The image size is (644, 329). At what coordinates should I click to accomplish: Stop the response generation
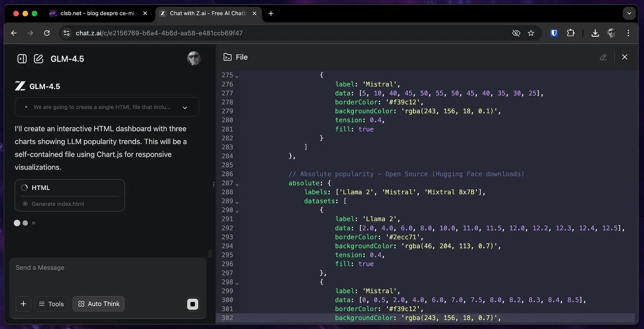pos(193,304)
